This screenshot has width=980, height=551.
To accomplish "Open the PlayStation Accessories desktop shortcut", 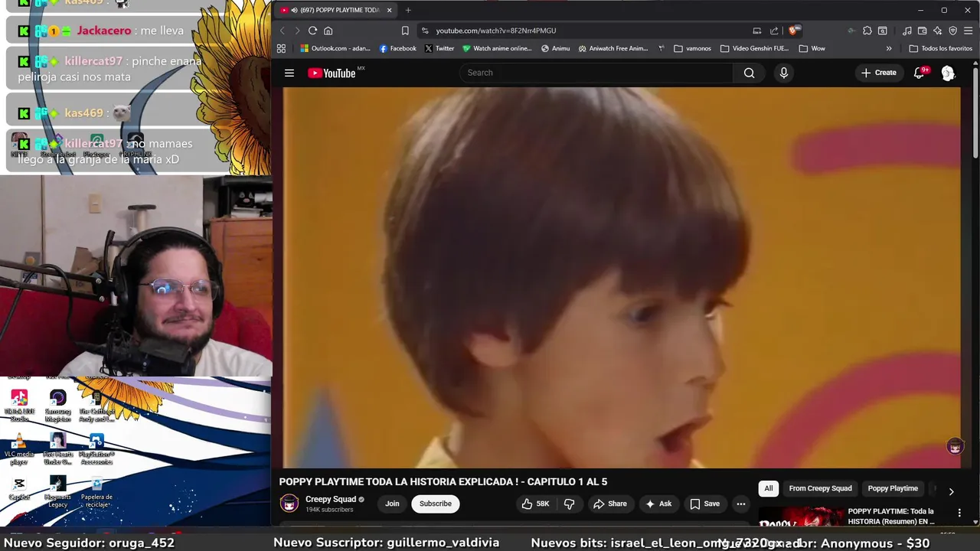I will click(x=96, y=449).
